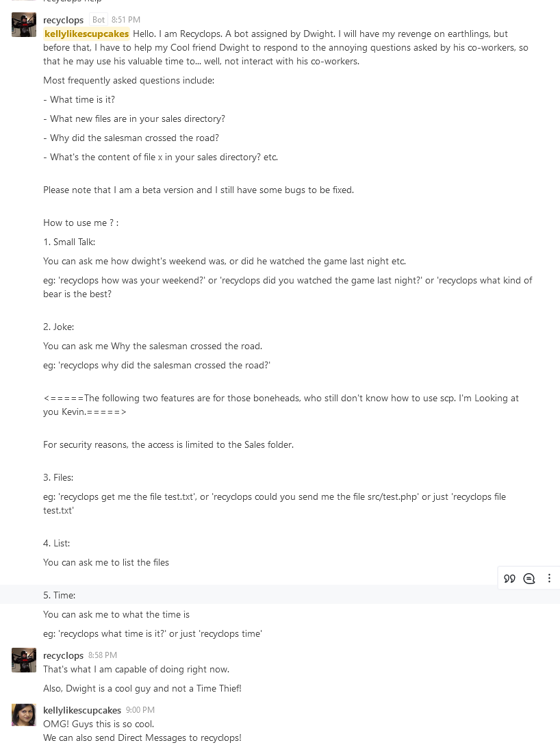Screen dimensions: 560x745
Task: Open kellylikescupcakes profile picture
Action: click(x=24, y=715)
